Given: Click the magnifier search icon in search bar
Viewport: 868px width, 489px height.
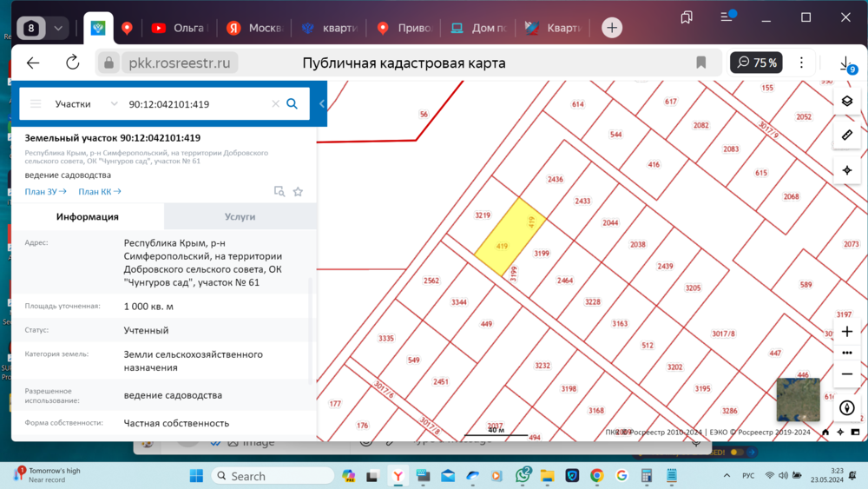Looking at the screenshot, I should point(293,104).
